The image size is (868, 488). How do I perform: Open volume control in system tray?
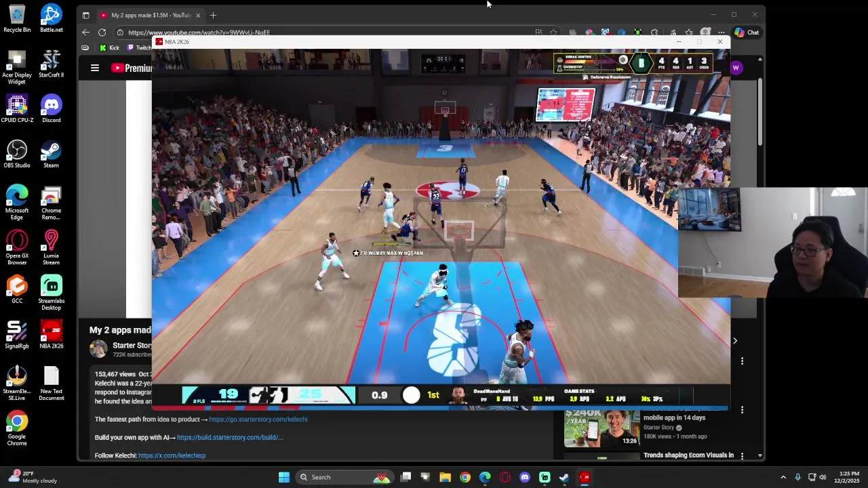click(x=823, y=477)
